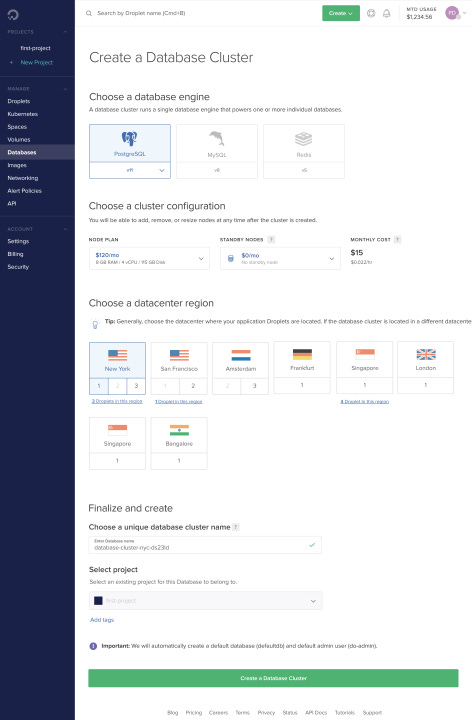Focus the Droplet name search field
The image size is (472, 720).
coord(141,13)
